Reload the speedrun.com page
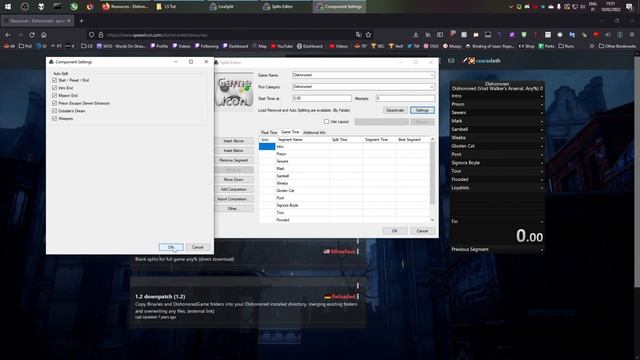 click(x=32, y=35)
